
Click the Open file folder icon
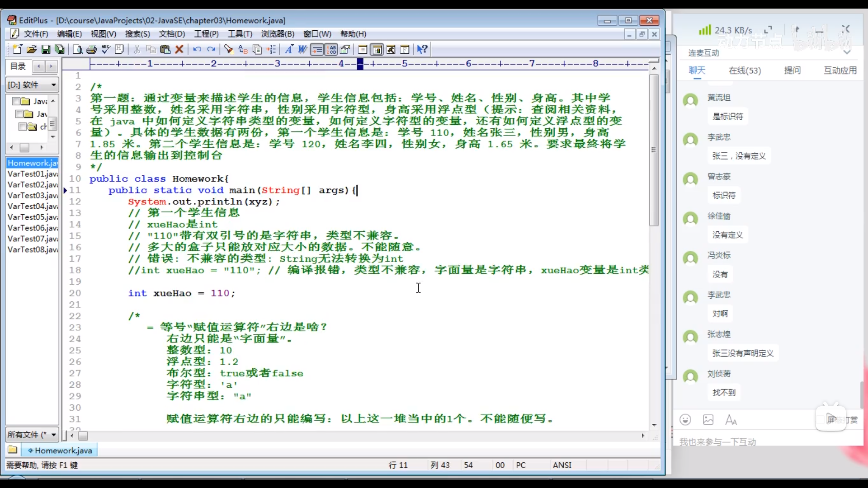pos(32,49)
